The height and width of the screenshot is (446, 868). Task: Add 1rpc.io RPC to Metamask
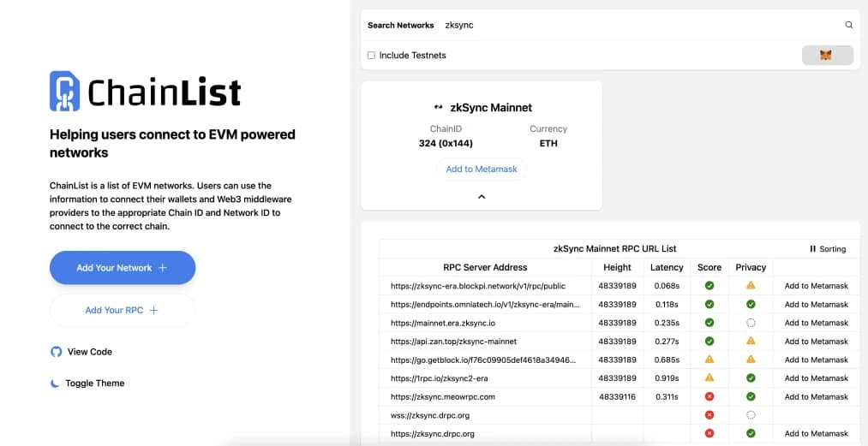[x=816, y=378]
